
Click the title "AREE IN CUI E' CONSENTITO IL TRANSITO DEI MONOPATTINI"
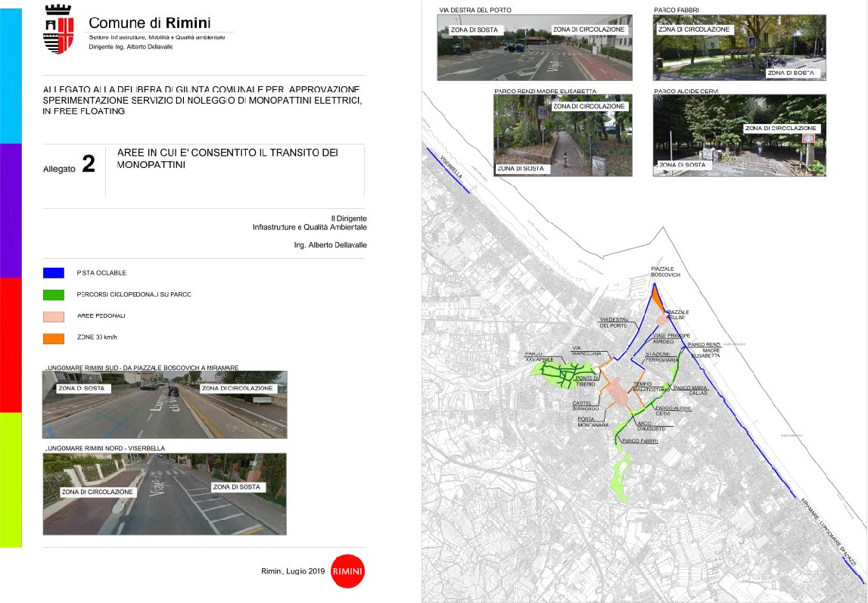228,158
